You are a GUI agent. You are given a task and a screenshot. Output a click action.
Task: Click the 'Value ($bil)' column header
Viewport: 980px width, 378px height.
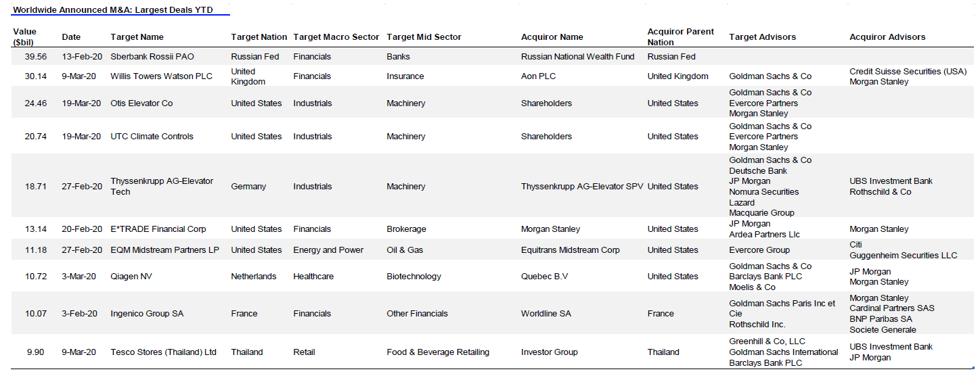pyautogui.click(x=24, y=37)
